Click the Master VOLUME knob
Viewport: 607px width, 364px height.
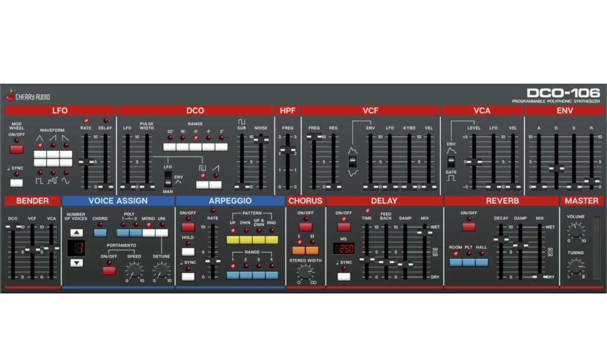click(x=576, y=232)
